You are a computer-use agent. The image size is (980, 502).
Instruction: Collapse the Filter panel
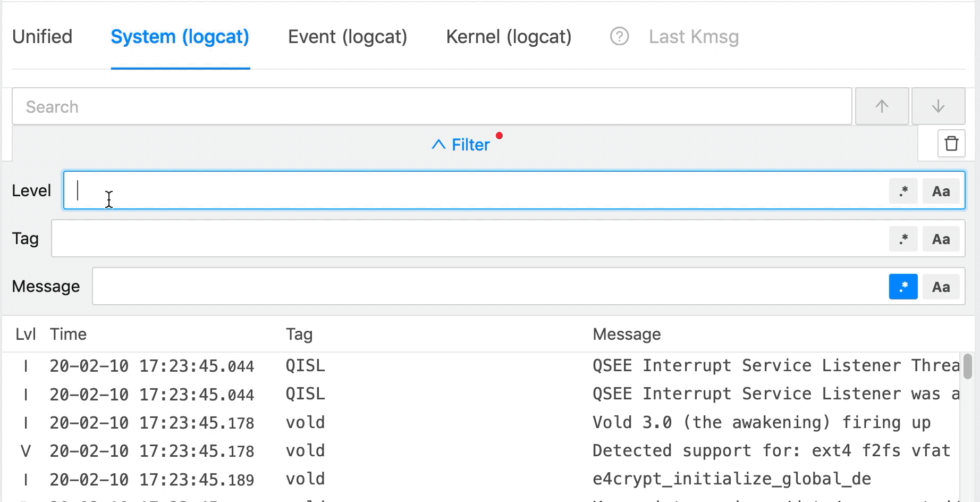pos(461,145)
